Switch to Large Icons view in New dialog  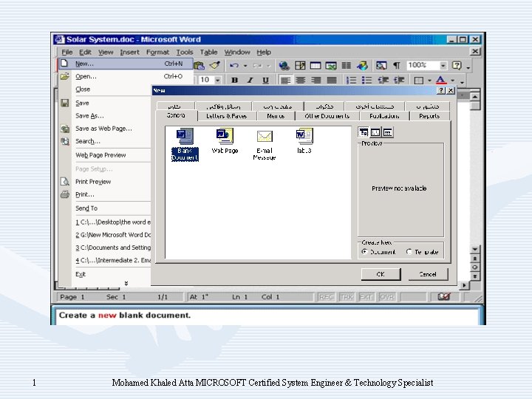point(364,132)
